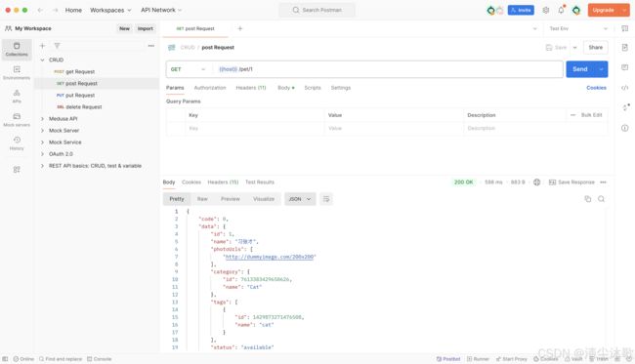The image size is (635, 364).
Task: Switch to the Authorization tab
Action: 210,88
